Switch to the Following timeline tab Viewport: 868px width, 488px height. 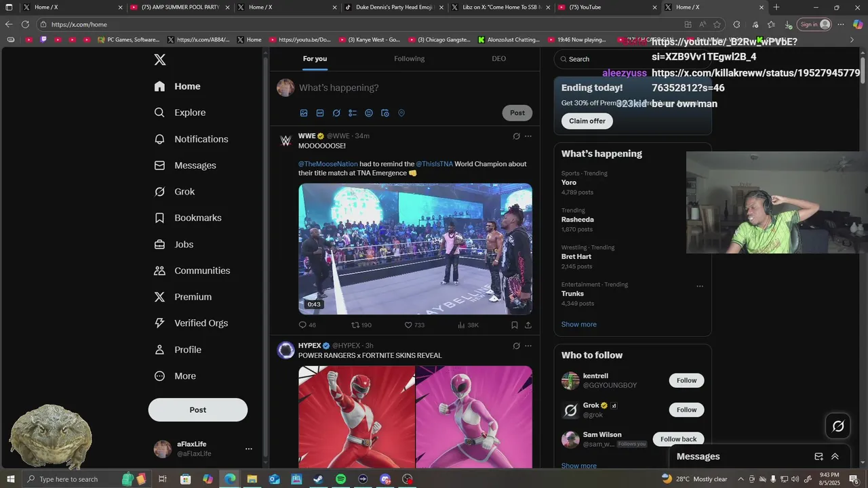[410, 59]
